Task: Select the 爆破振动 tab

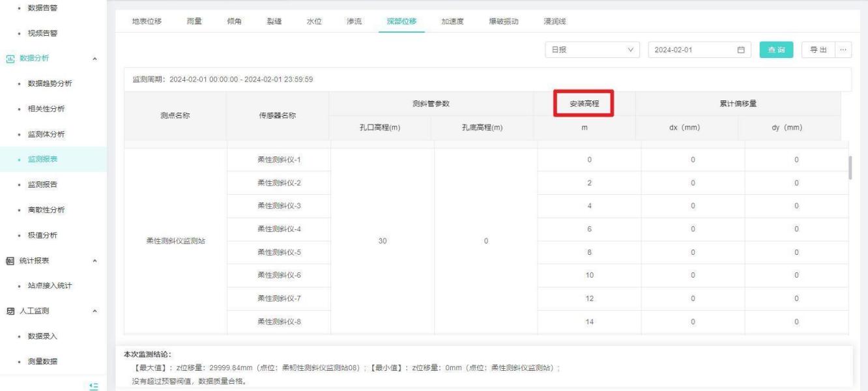Action: click(x=503, y=22)
